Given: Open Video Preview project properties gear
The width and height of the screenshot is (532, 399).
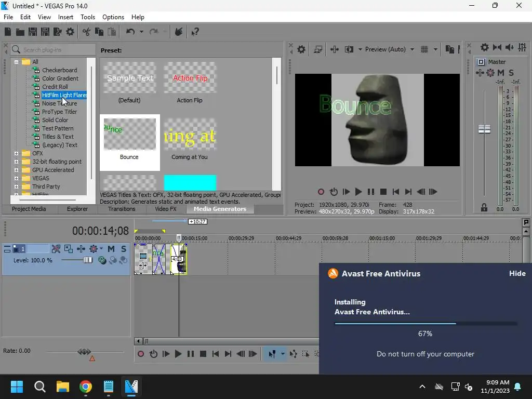Looking at the screenshot, I should [301, 49].
